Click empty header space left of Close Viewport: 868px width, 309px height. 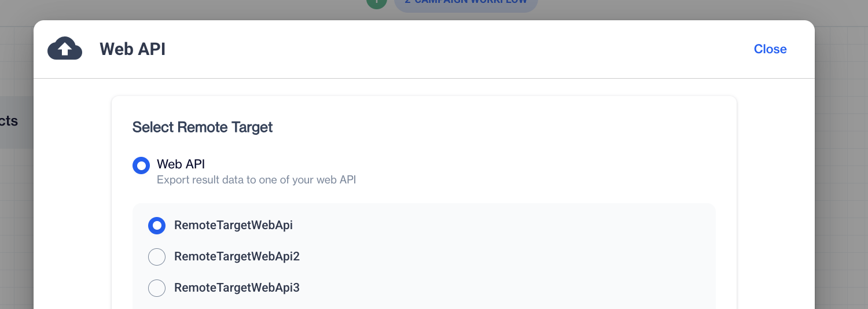pyautogui.click(x=463, y=49)
